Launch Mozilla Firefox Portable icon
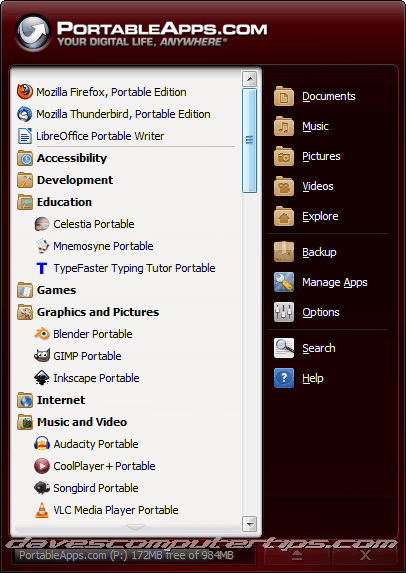406x573 pixels. point(25,92)
